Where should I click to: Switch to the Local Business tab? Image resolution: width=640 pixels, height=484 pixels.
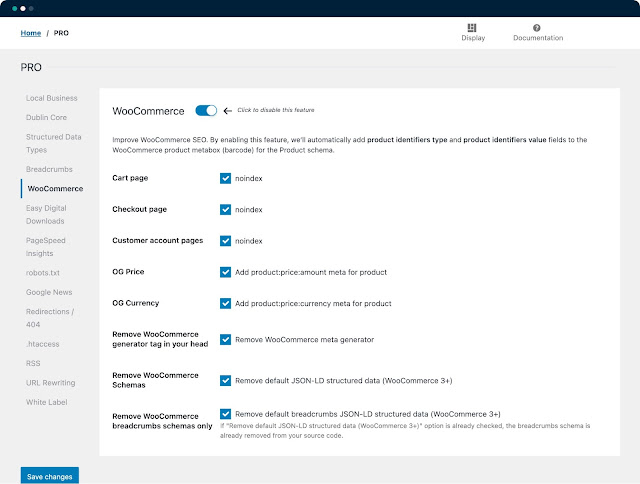(x=51, y=98)
